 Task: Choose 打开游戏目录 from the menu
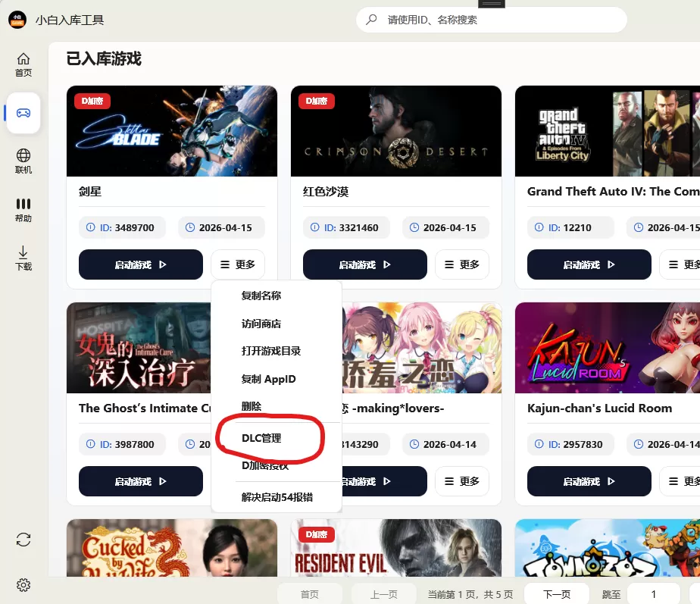(x=271, y=351)
